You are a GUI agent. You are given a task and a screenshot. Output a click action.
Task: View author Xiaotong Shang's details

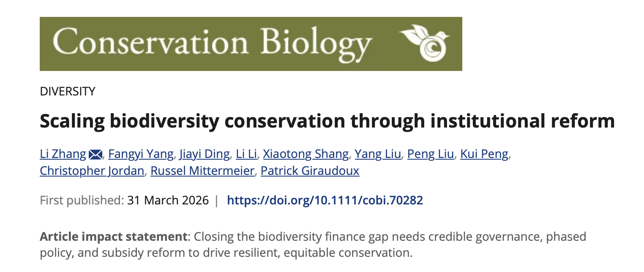[x=306, y=155]
